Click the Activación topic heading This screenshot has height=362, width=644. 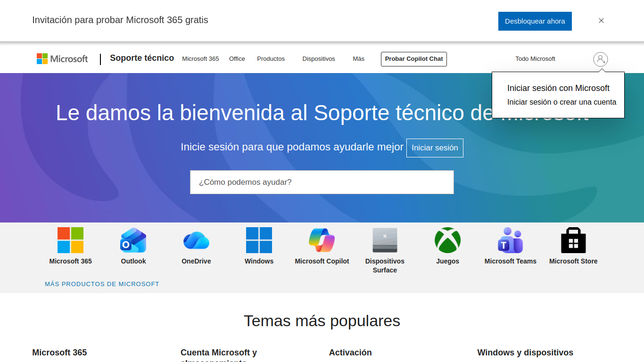coord(350,353)
